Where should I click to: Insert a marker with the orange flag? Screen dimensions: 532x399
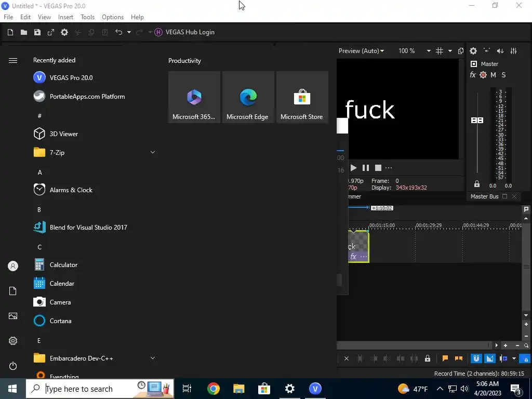click(x=445, y=358)
